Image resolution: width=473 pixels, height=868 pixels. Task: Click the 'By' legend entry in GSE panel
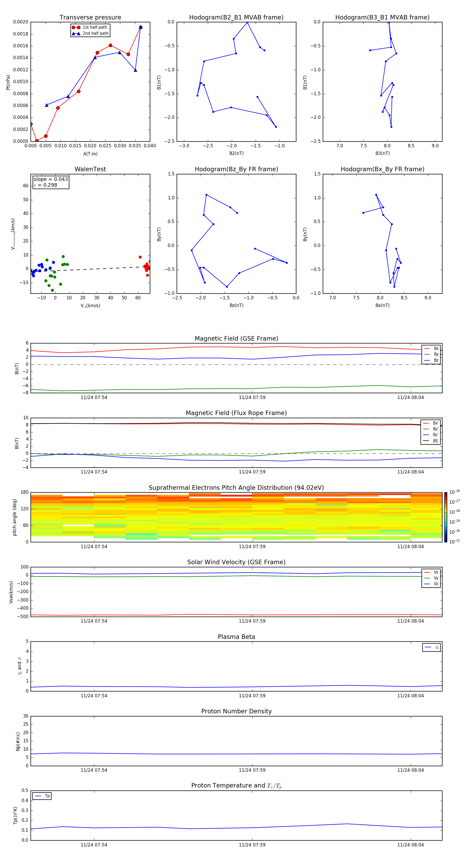coord(431,354)
